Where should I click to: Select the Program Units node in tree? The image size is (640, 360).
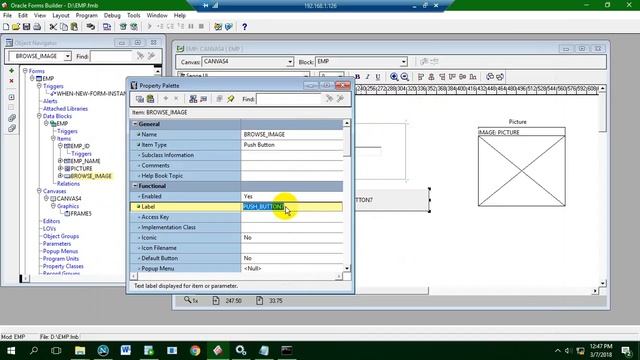coord(61,258)
